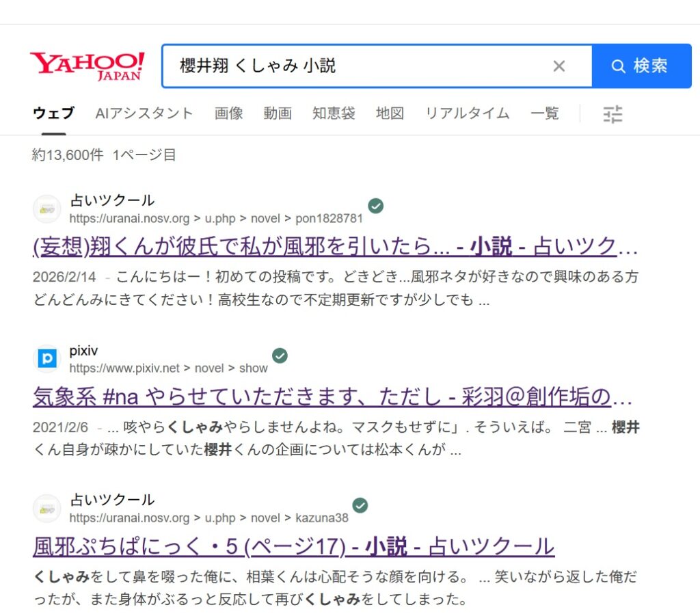700x616 pixels.
Task: Click the Yahoo! Japan logo
Action: click(x=87, y=66)
